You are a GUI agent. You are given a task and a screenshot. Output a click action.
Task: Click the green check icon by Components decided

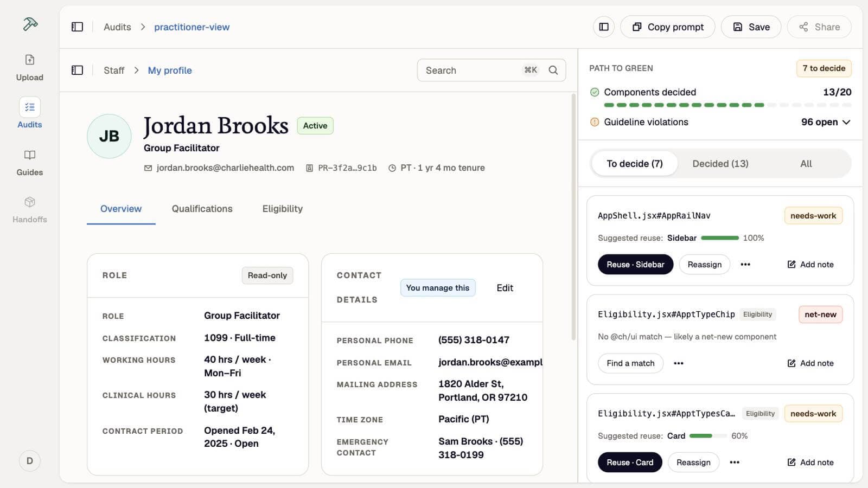pyautogui.click(x=595, y=92)
